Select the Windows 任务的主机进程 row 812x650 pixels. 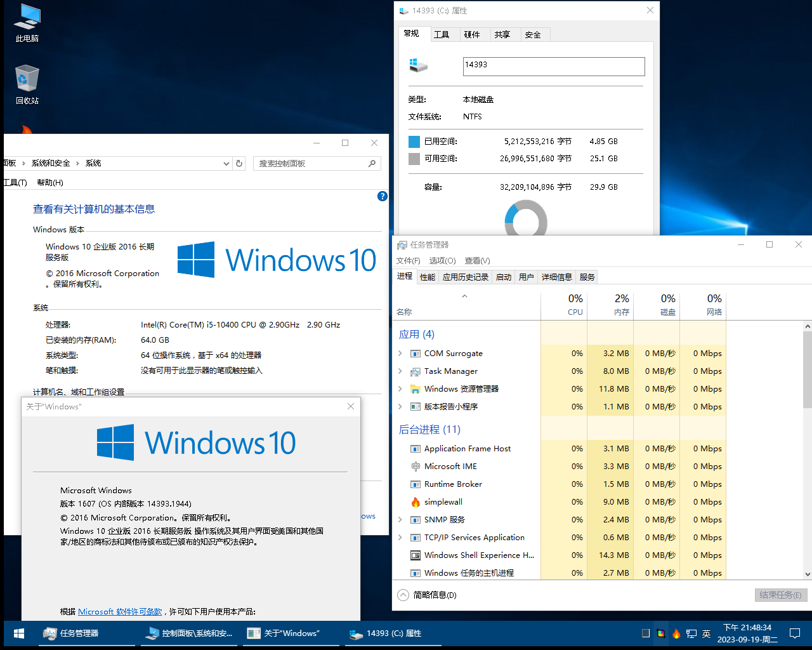(559, 573)
